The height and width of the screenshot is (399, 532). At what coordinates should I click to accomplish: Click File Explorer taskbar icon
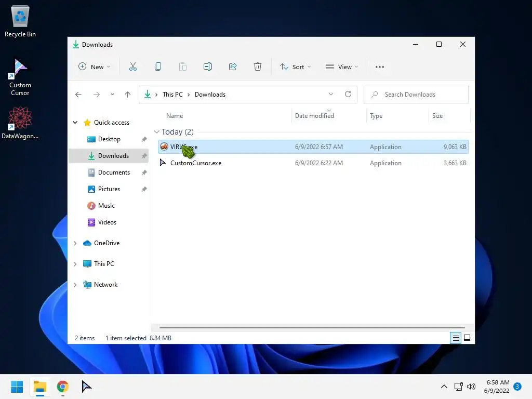click(x=39, y=387)
